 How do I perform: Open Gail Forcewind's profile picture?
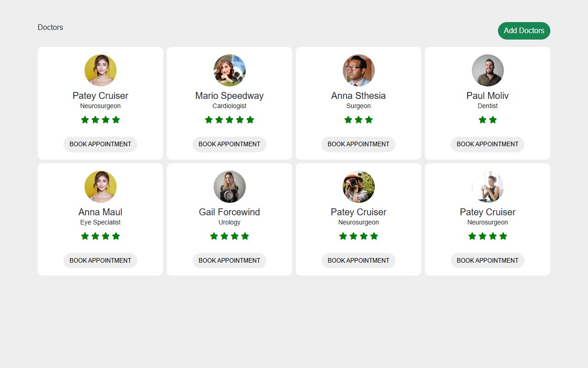click(x=229, y=187)
